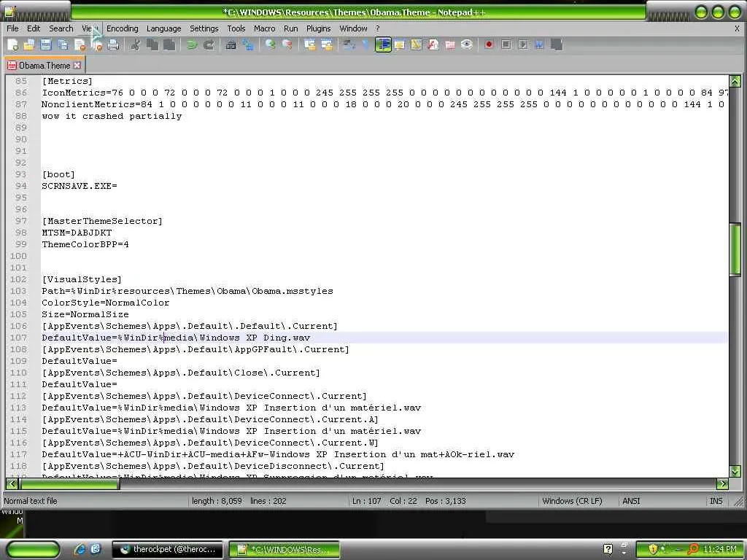
Task: Toggle synchronize vertical scrolling
Action: pos(309,44)
